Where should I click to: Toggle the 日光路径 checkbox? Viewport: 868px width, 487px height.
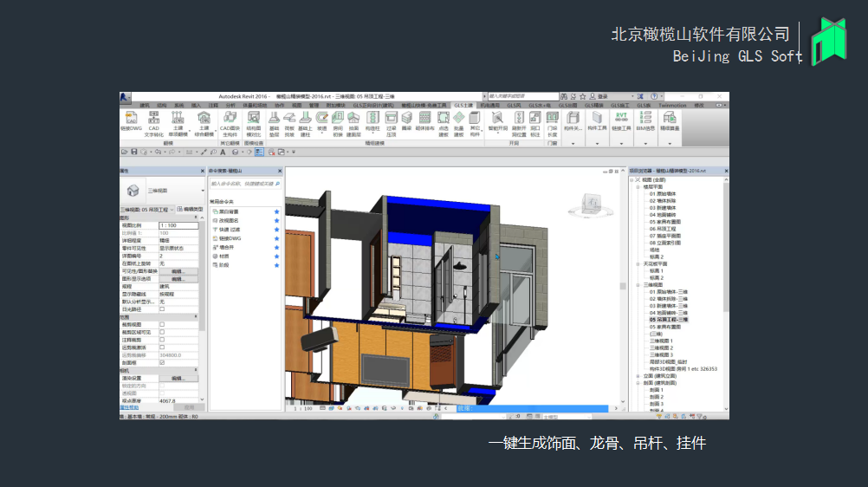162,309
